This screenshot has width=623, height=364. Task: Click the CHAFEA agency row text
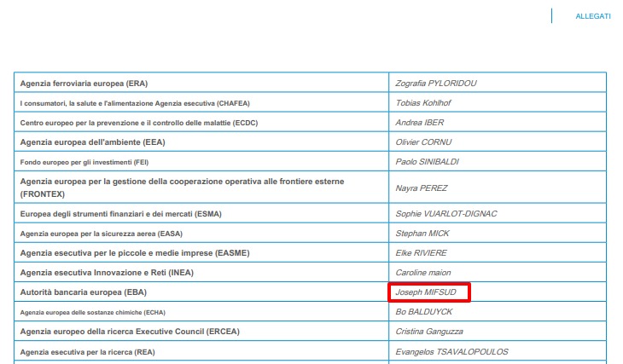click(135, 104)
